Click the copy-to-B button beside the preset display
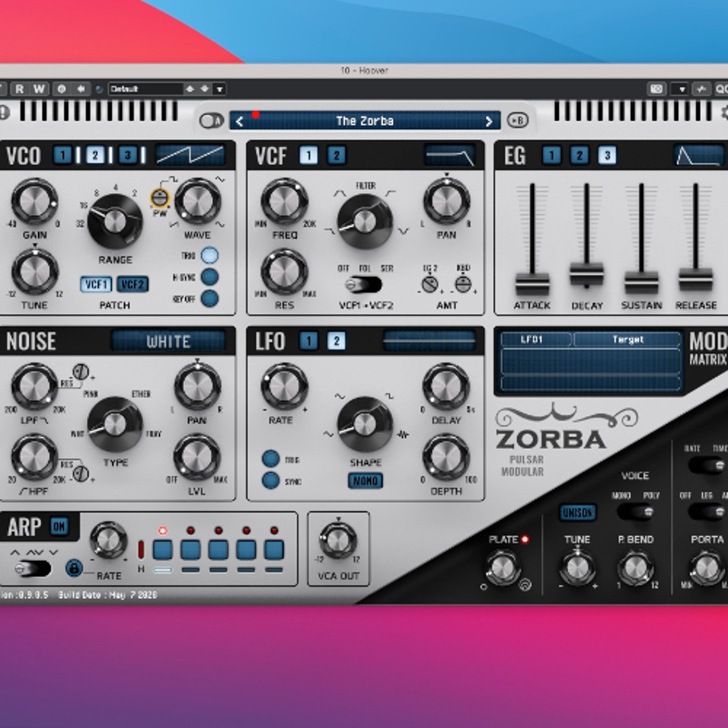The image size is (728, 728). tap(517, 120)
